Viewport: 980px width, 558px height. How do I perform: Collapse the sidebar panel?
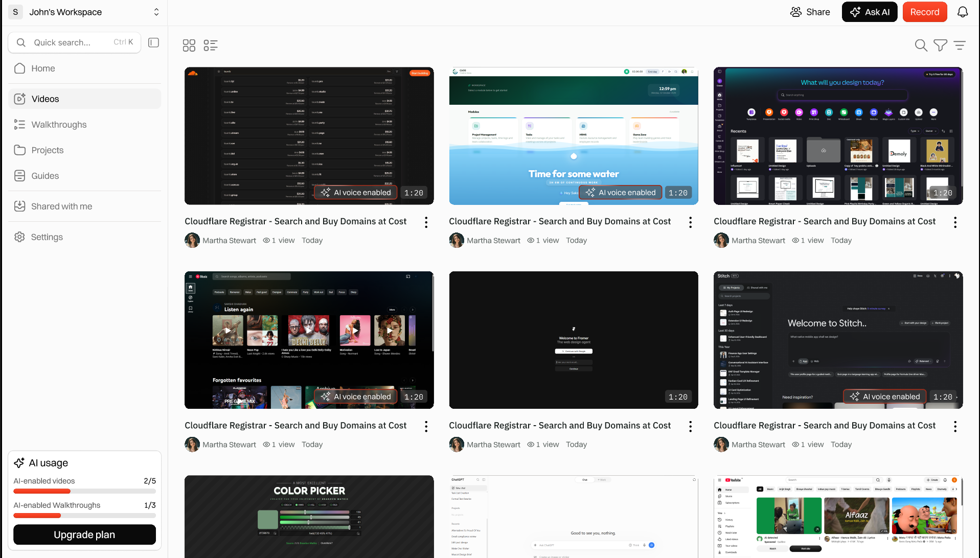coord(153,42)
